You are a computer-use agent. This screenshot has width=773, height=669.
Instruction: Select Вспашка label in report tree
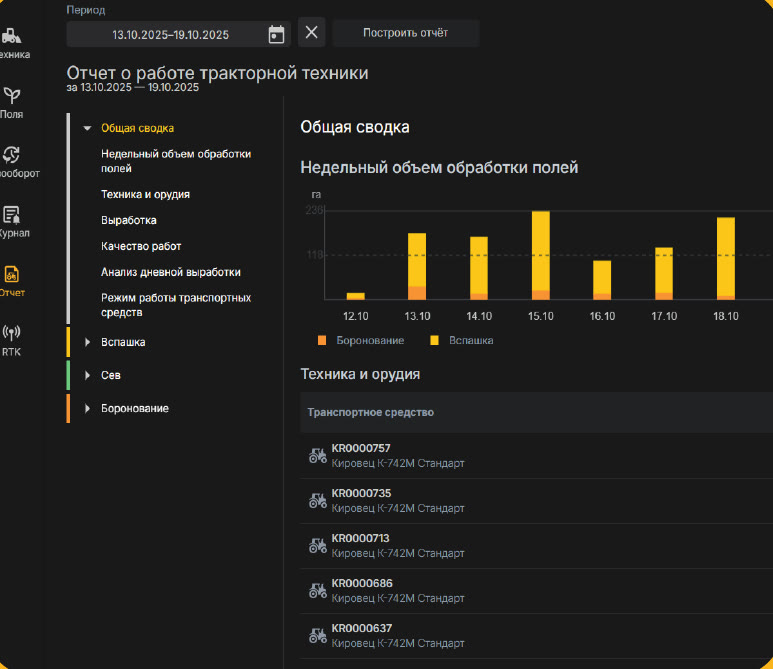coord(123,342)
